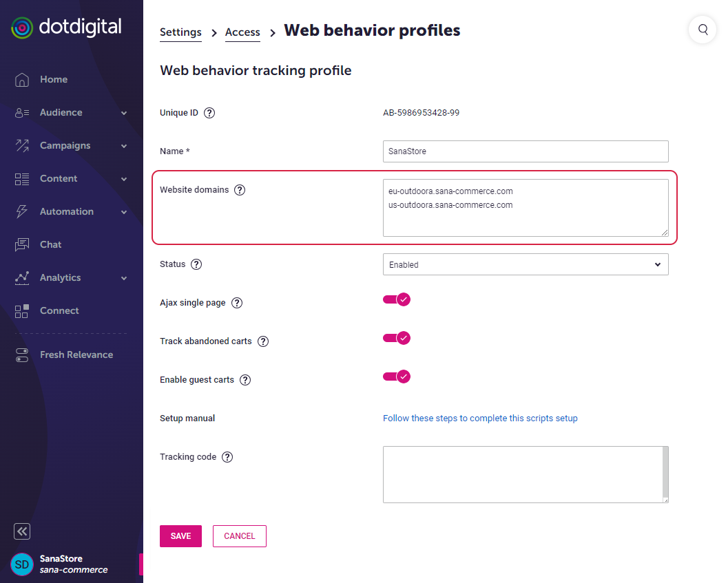Turn off Enable guest carts switch
This screenshot has height=583, width=728.
397,377
